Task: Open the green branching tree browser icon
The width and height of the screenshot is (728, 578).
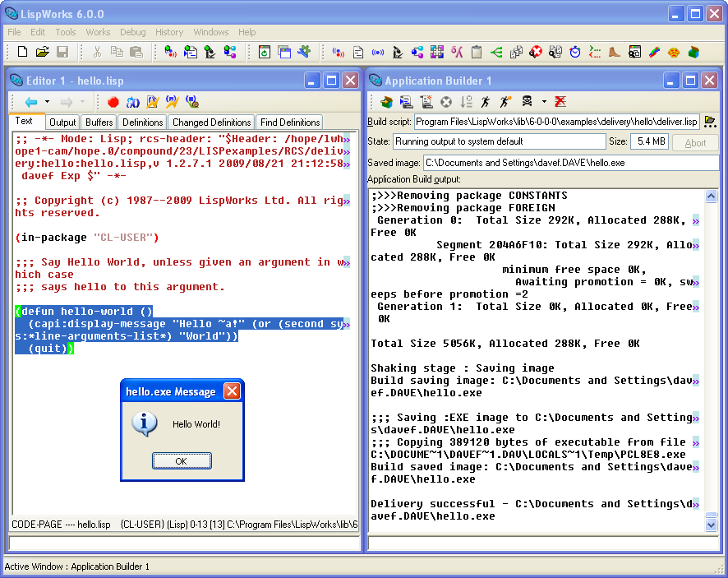Action: point(496,52)
